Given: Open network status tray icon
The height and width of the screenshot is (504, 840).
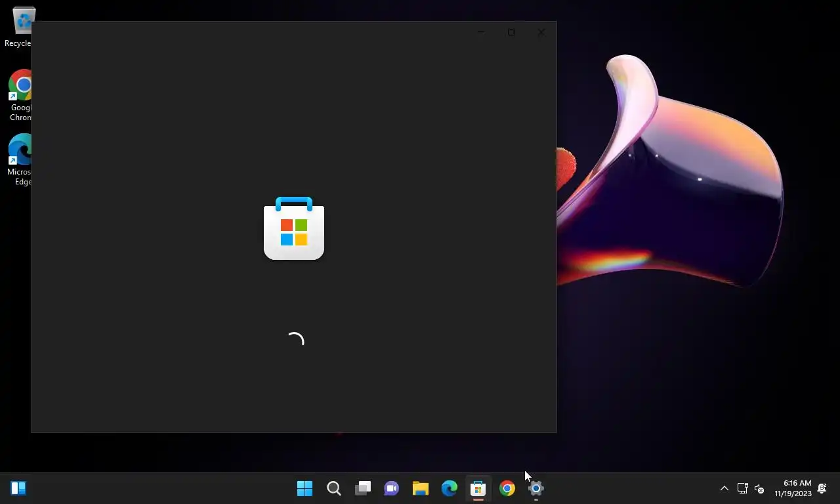Looking at the screenshot, I should coord(742,488).
